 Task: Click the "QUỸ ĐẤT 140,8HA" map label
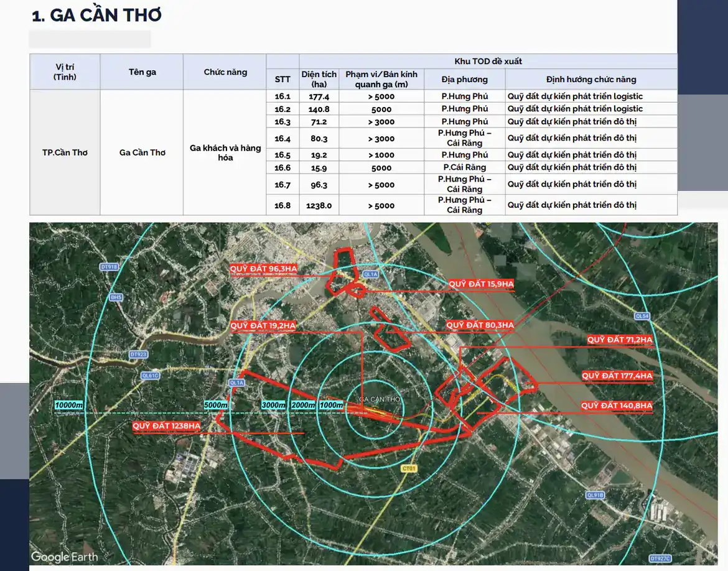tap(617, 406)
